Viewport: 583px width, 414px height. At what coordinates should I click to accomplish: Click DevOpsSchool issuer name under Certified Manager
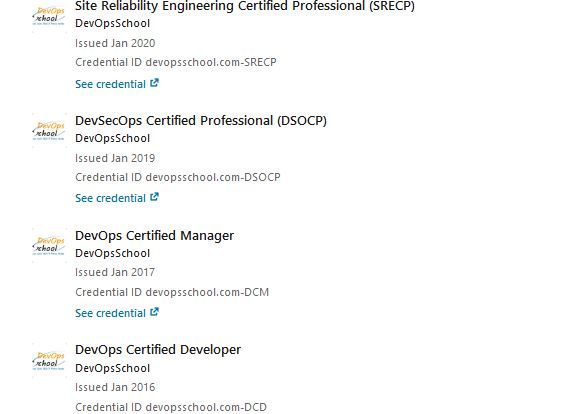click(113, 253)
